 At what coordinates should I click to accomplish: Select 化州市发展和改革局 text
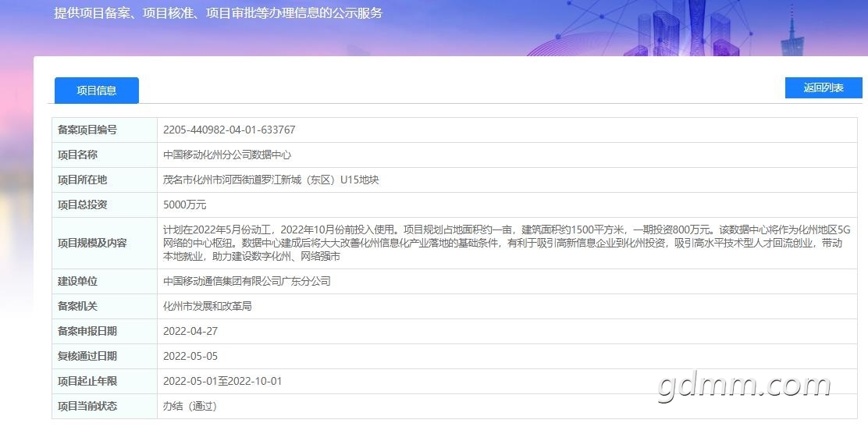point(208,306)
